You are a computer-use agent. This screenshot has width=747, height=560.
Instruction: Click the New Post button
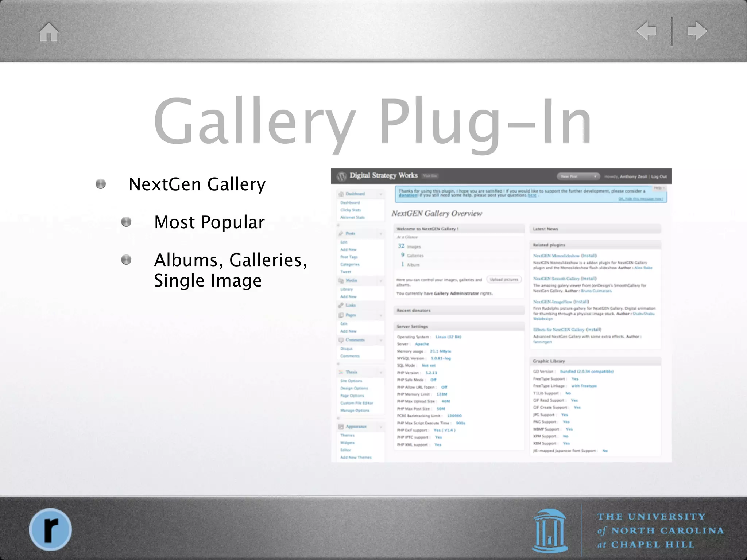[578, 176]
